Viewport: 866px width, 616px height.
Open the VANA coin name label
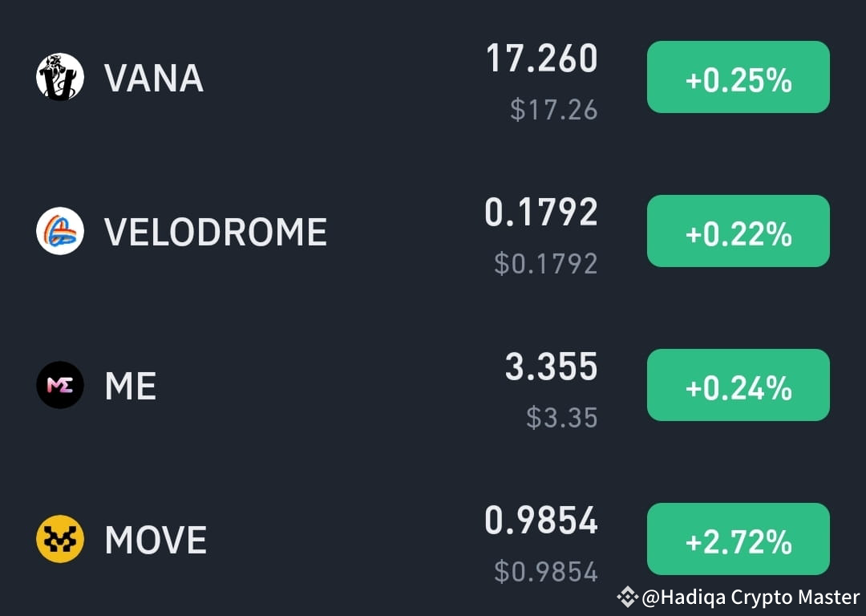[x=154, y=78]
